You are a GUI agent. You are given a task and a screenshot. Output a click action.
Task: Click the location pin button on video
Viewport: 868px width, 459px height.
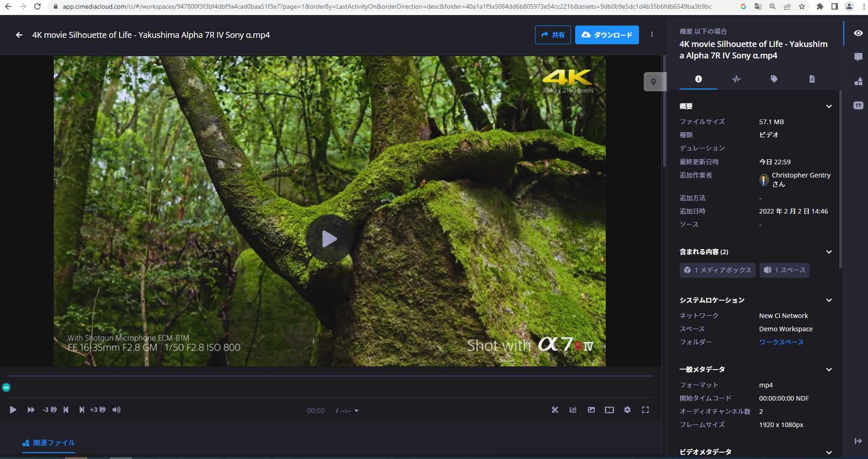pyautogui.click(x=654, y=82)
